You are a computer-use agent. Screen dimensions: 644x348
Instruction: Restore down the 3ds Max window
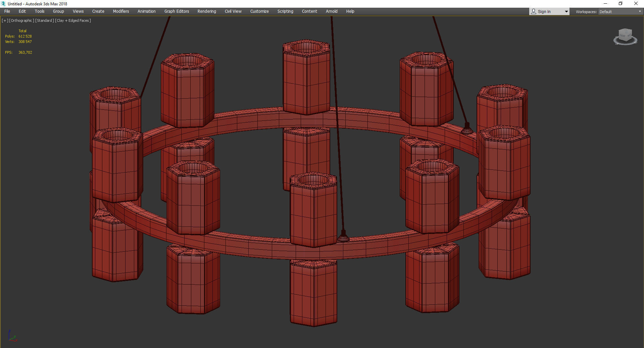coord(621,4)
